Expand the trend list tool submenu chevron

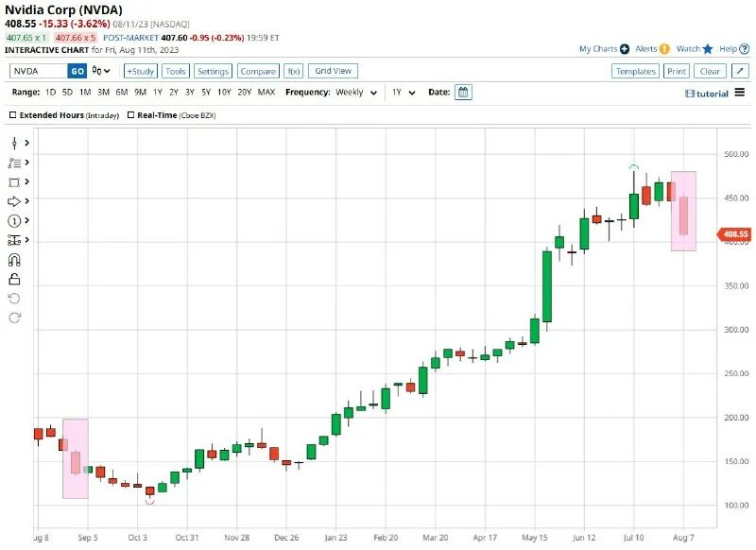tap(27, 163)
